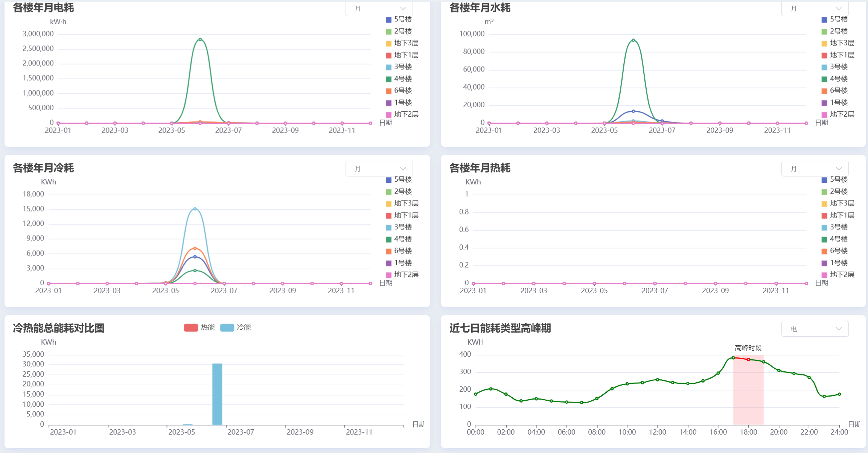
Task: Toggle 2号楼 legend in 水耗 chart
Action: point(834,31)
